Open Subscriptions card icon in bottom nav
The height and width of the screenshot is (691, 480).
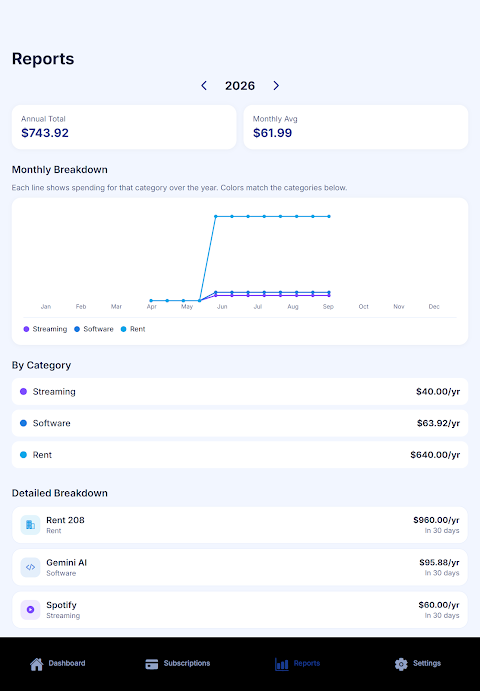(152, 664)
